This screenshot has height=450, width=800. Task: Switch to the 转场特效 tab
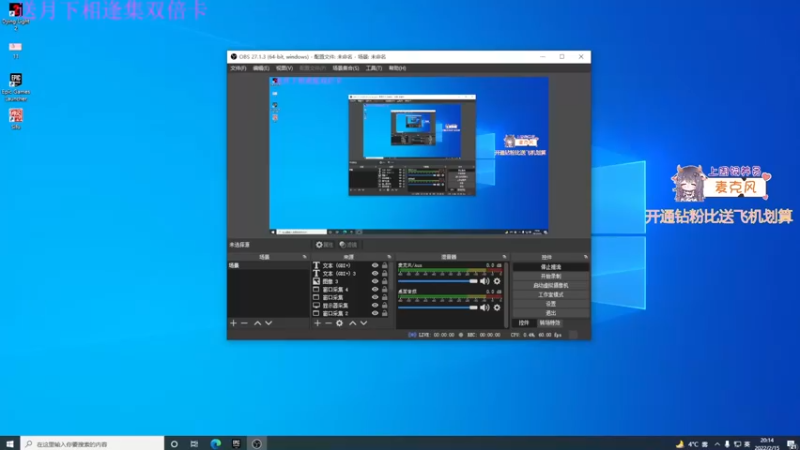tap(549, 323)
